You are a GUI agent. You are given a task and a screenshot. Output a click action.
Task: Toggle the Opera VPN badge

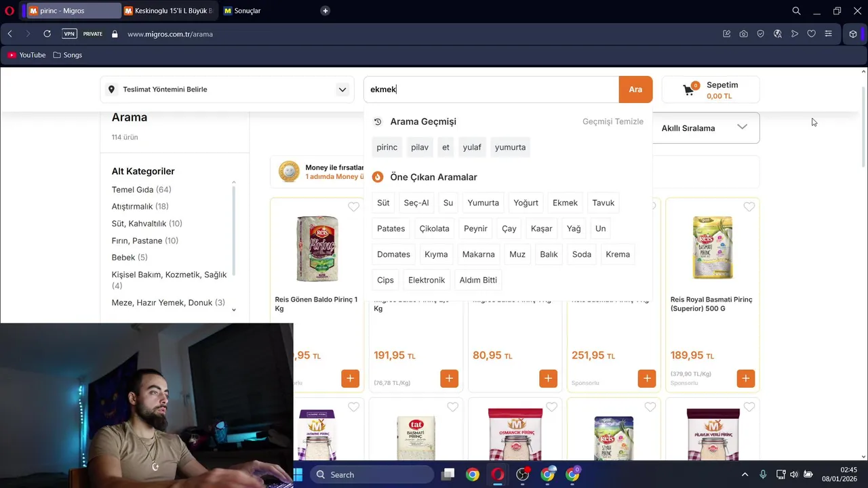tap(69, 34)
